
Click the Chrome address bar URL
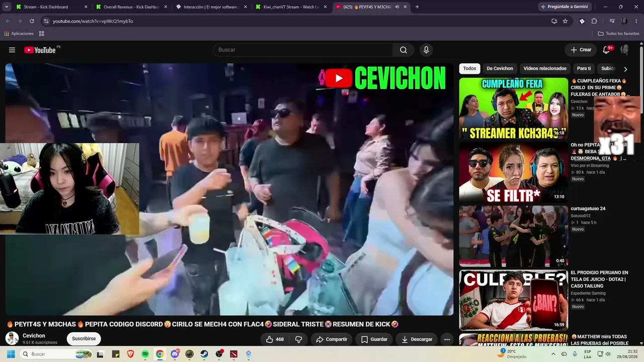tap(93, 21)
